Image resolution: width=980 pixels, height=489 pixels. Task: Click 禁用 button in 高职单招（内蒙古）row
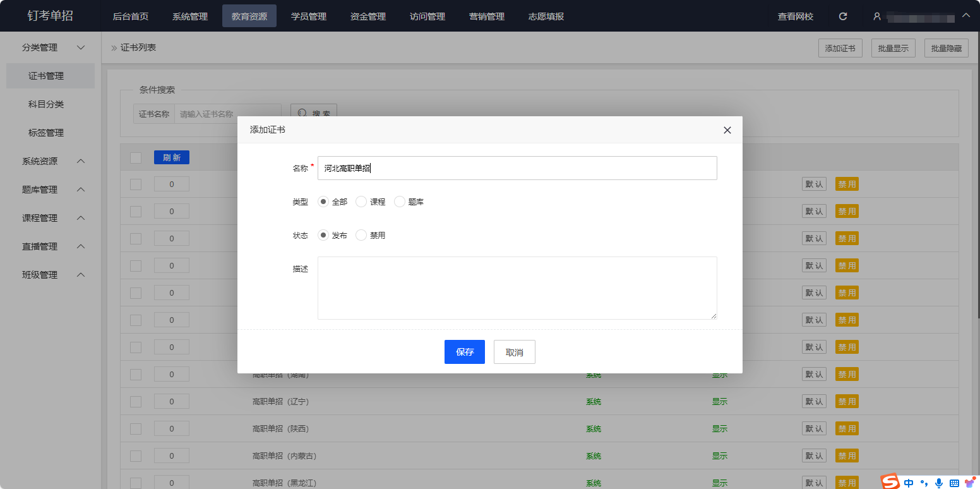point(847,456)
